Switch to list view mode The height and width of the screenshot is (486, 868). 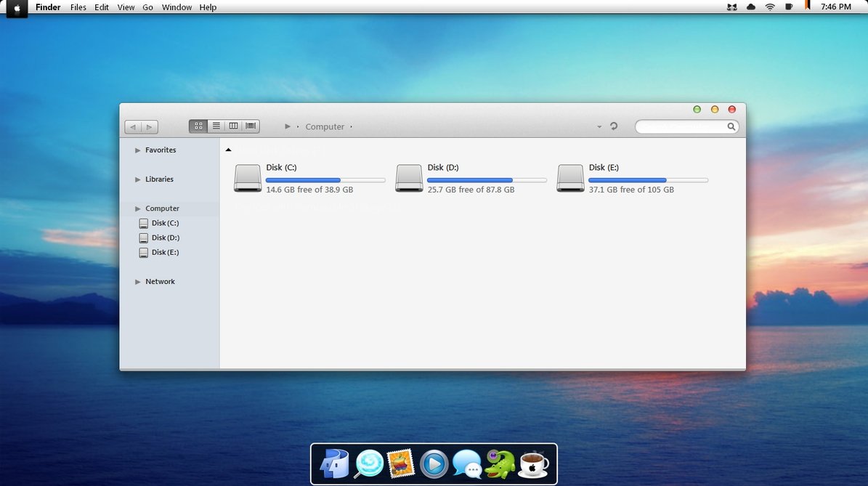[x=216, y=126]
